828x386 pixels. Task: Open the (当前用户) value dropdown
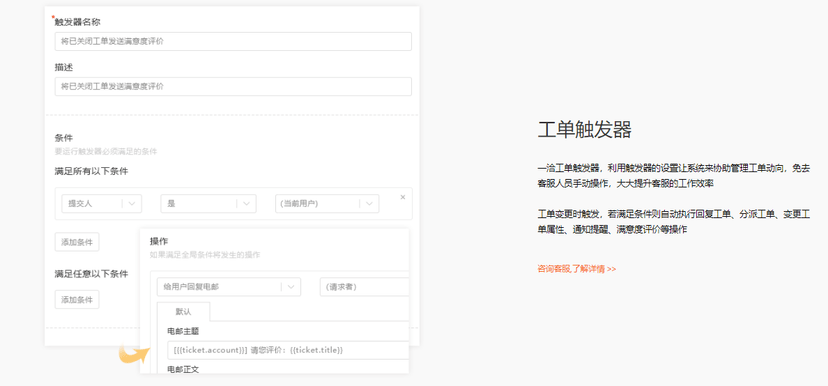click(327, 203)
